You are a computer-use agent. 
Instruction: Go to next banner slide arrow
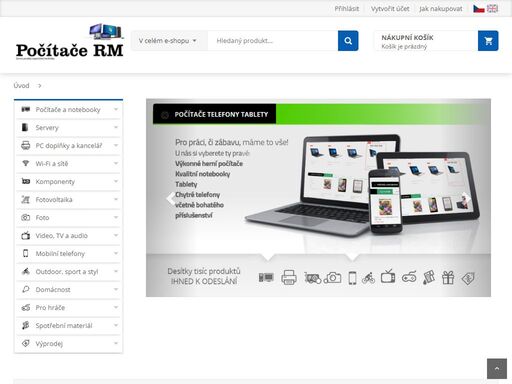[x=467, y=199]
